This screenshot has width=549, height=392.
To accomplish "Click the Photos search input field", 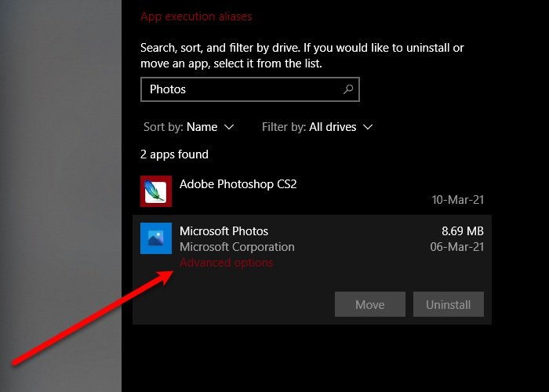I will (x=250, y=89).
